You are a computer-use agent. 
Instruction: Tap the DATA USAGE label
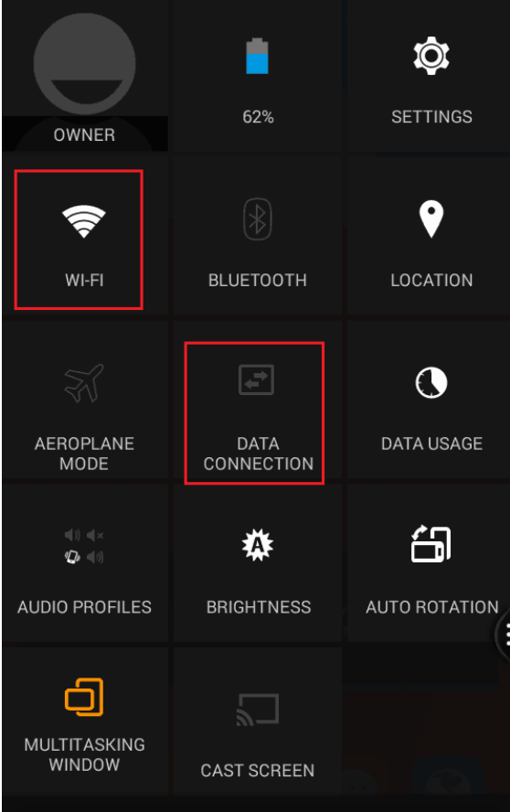[x=431, y=443]
